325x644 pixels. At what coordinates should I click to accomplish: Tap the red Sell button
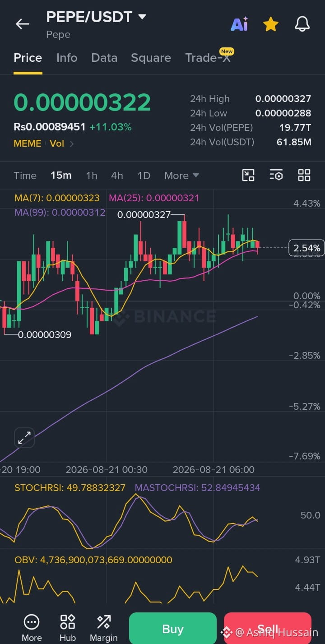(268, 629)
